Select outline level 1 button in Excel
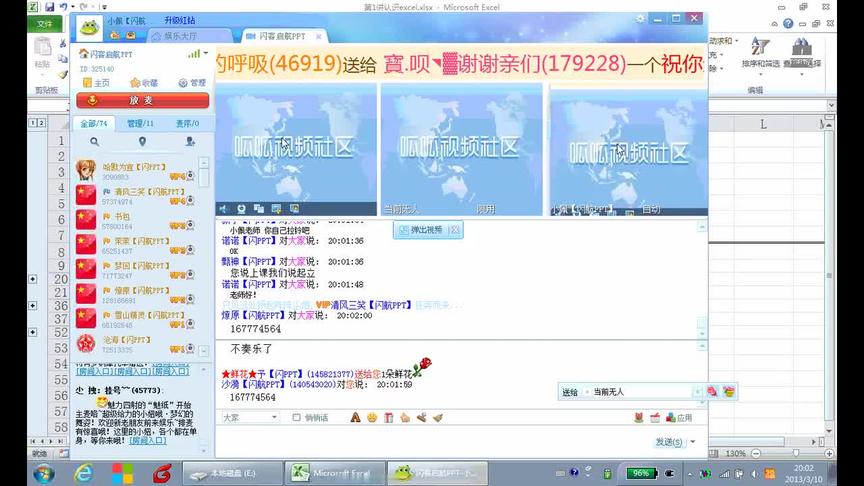 [x=33, y=123]
